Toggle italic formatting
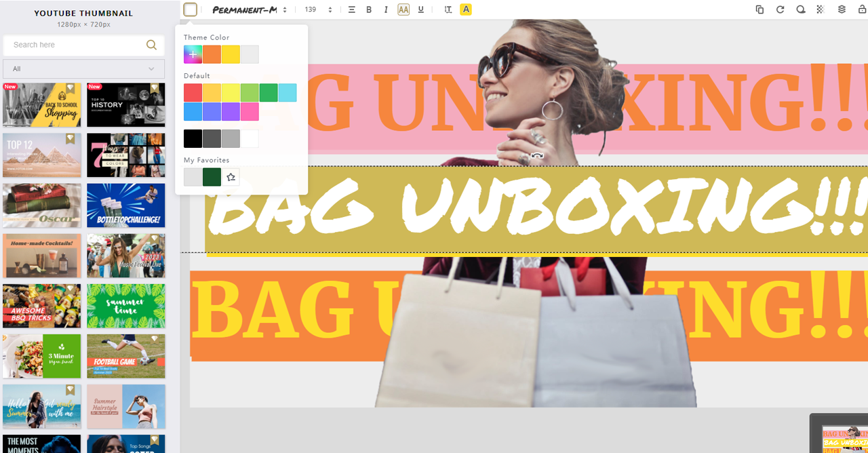This screenshot has width=868, height=453. pyautogui.click(x=386, y=9)
